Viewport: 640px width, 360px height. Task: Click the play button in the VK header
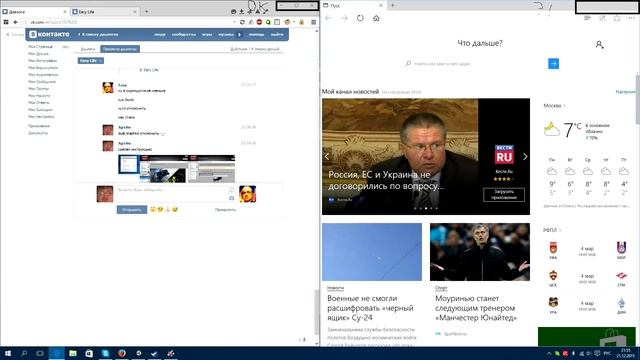tap(240, 35)
